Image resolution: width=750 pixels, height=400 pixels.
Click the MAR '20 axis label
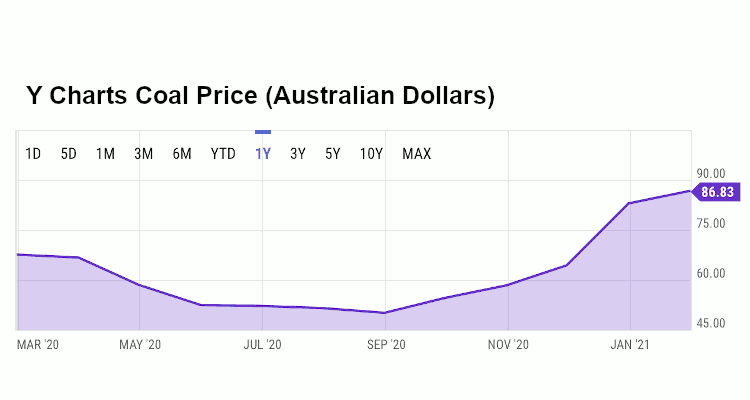click(38, 344)
